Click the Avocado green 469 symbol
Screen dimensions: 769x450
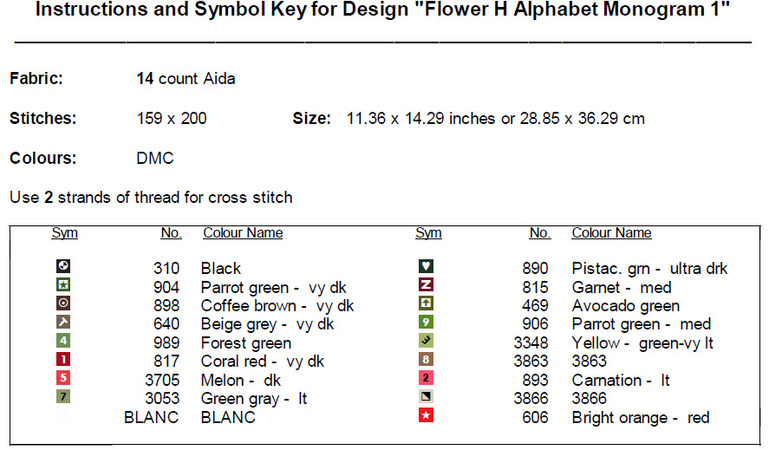pos(425,304)
